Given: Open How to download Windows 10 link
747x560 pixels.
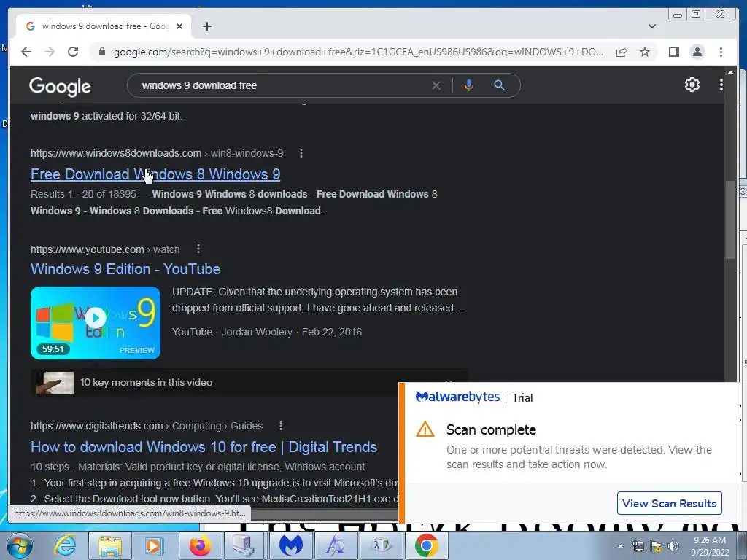Looking at the screenshot, I should click(x=204, y=447).
